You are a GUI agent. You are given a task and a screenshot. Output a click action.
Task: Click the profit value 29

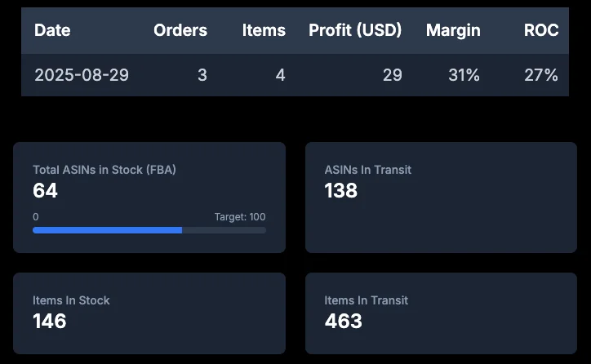tap(393, 75)
